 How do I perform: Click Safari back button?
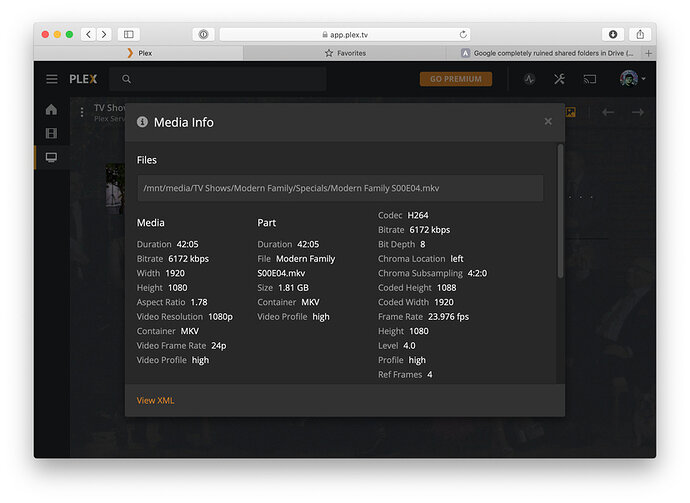pyautogui.click(x=88, y=34)
